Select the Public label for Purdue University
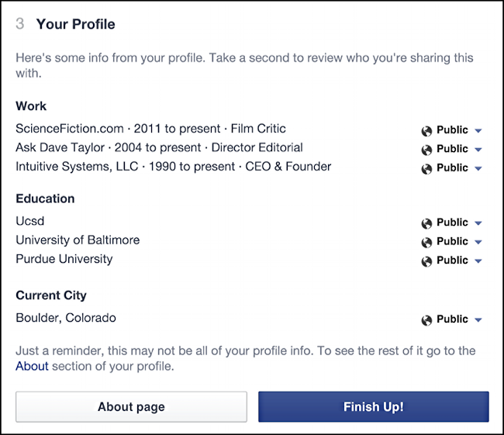The width and height of the screenshot is (504, 435). coord(452,260)
